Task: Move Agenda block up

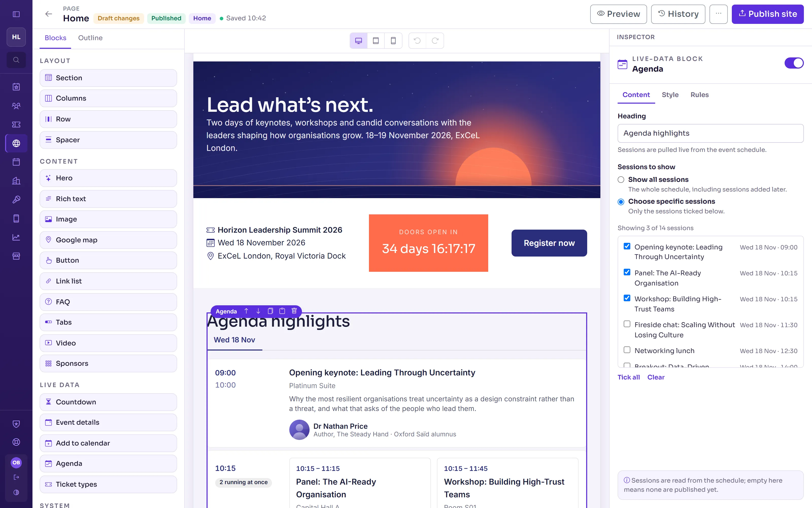Action: 246,311
